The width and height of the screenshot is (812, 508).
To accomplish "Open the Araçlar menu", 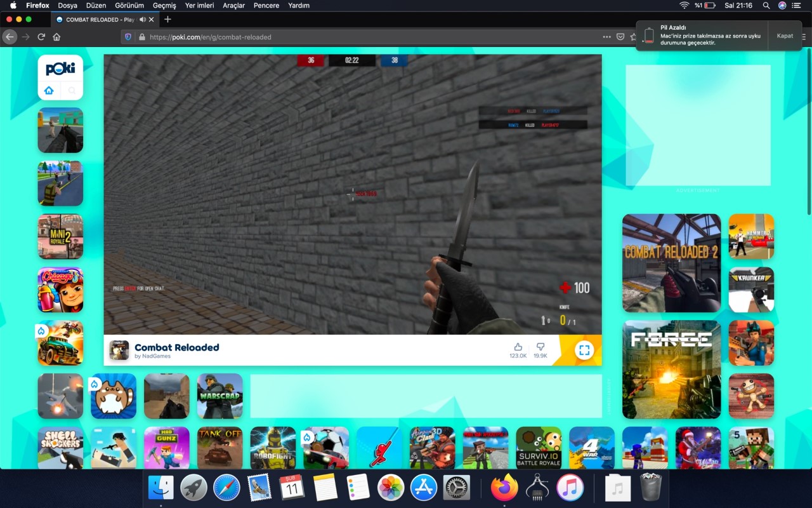I will [x=233, y=5].
